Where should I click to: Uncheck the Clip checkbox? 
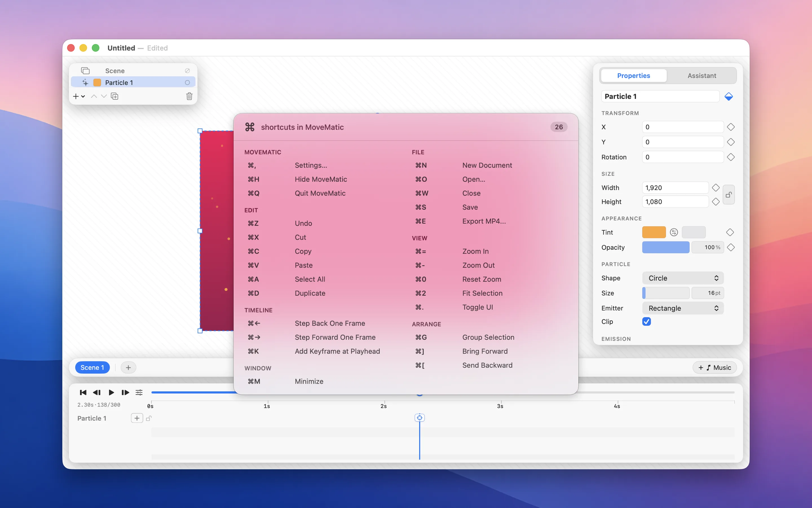click(646, 321)
